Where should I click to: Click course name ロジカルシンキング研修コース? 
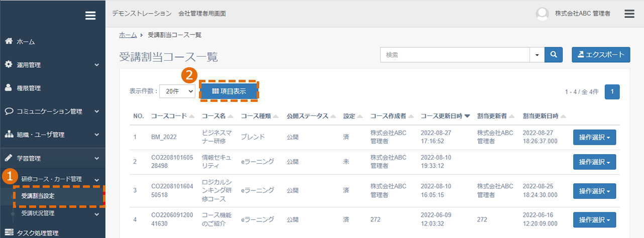coord(217,190)
